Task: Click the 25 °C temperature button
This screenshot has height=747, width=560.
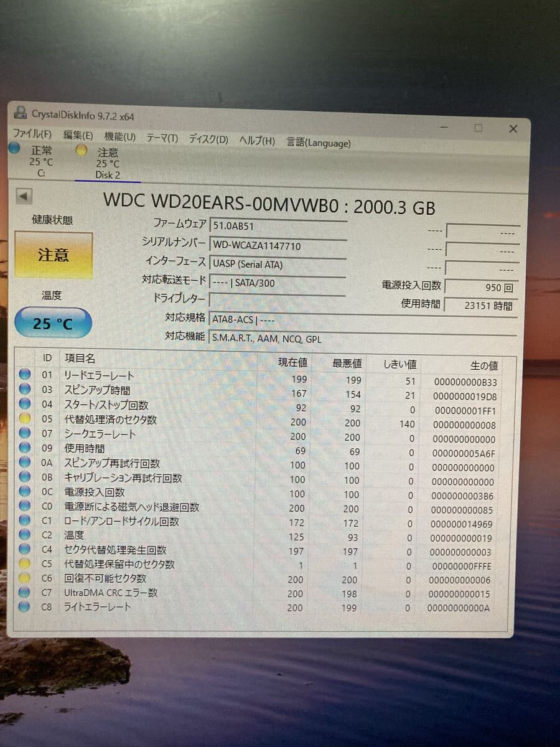Action: (x=53, y=323)
